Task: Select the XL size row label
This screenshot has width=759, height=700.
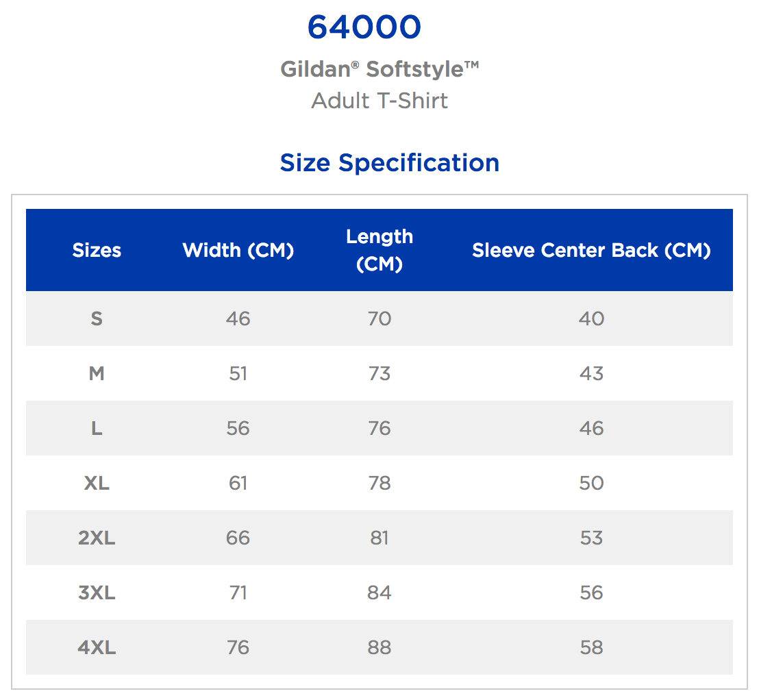Action: point(97,483)
